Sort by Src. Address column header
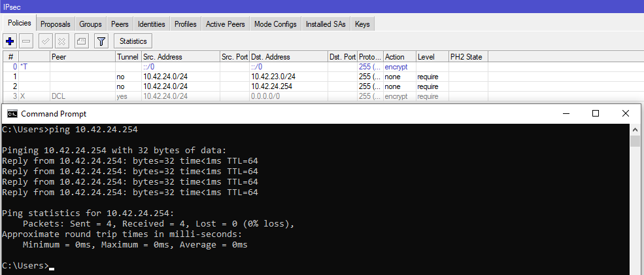Image resolution: width=644 pixels, height=275 pixels. click(x=180, y=57)
